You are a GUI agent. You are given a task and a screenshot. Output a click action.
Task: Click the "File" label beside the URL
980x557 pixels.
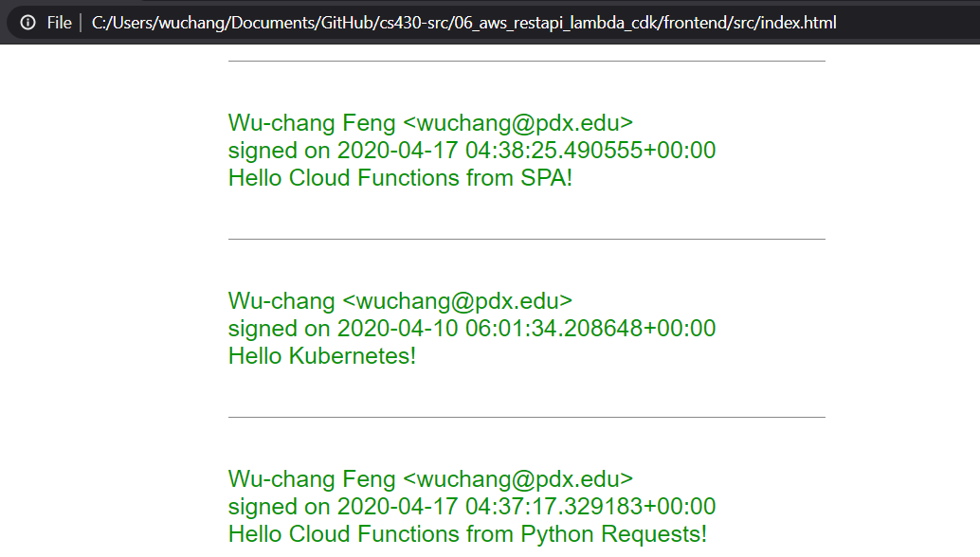[59, 23]
